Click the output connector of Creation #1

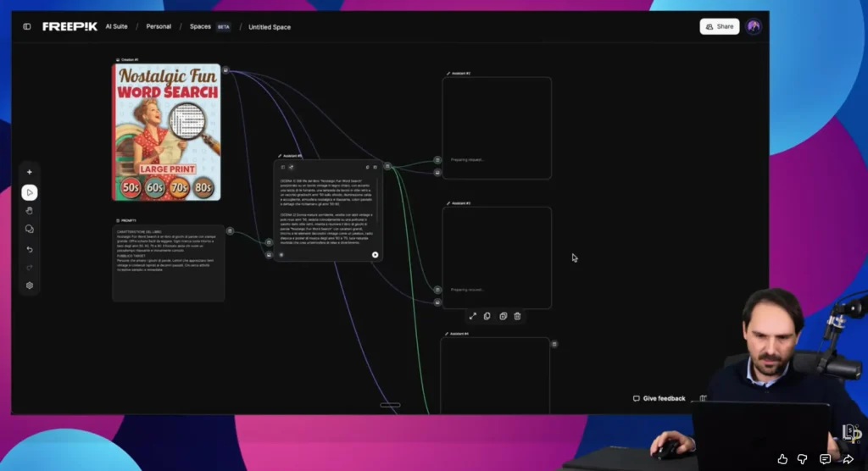pos(225,70)
